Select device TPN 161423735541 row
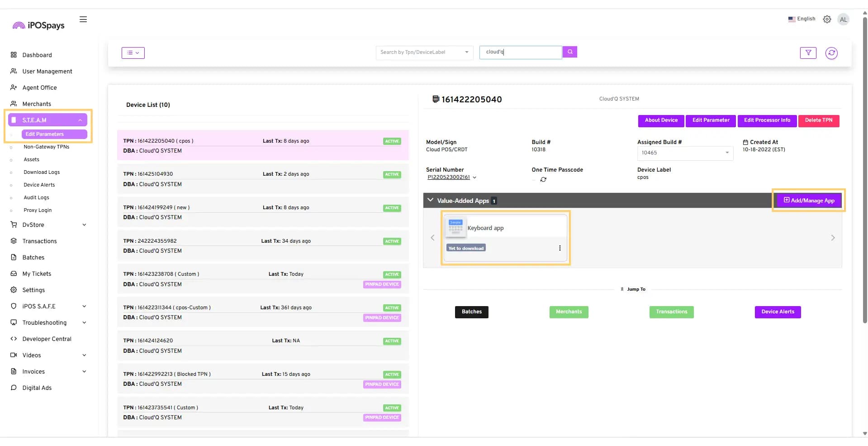The image size is (868, 446). click(x=263, y=412)
